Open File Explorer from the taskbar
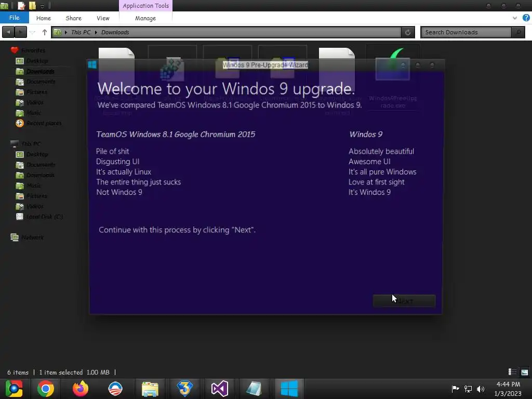The height and width of the screenshot is (399, 532). click(x=150, y=389)
